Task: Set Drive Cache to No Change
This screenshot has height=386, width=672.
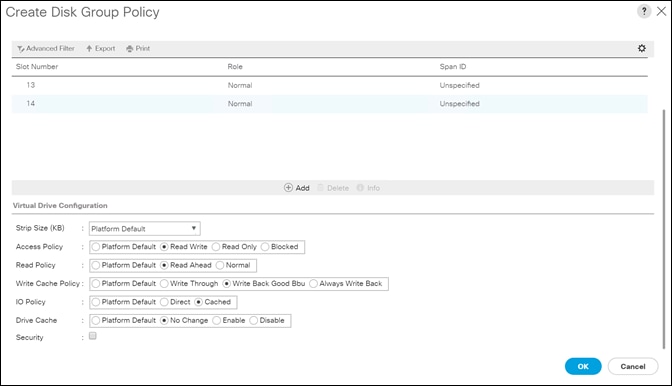Action: point(164,320)
